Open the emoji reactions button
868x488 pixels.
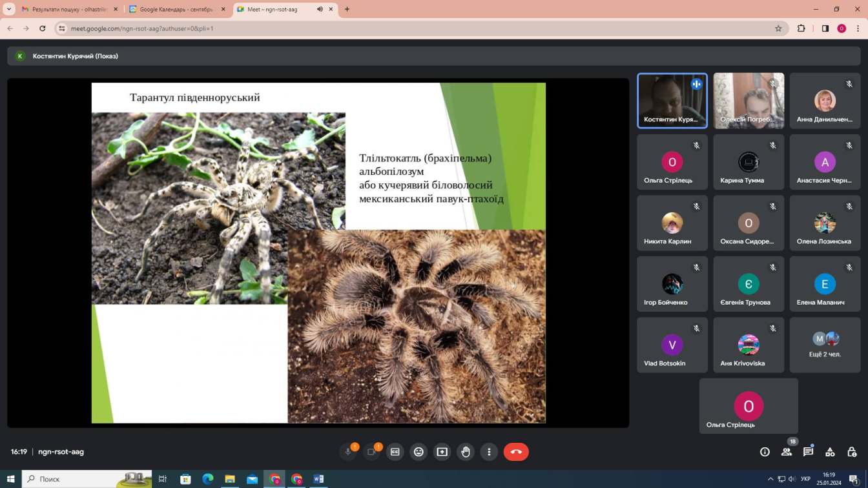(418, 452)
